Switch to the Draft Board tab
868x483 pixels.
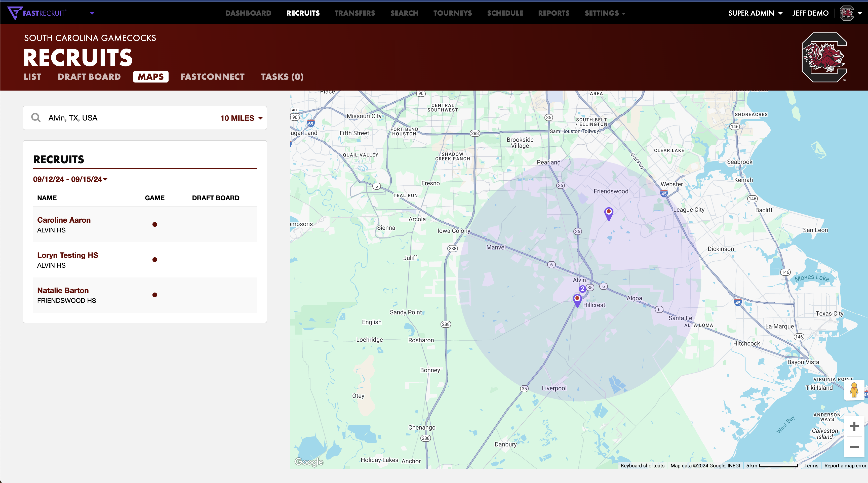coord(89,77)
